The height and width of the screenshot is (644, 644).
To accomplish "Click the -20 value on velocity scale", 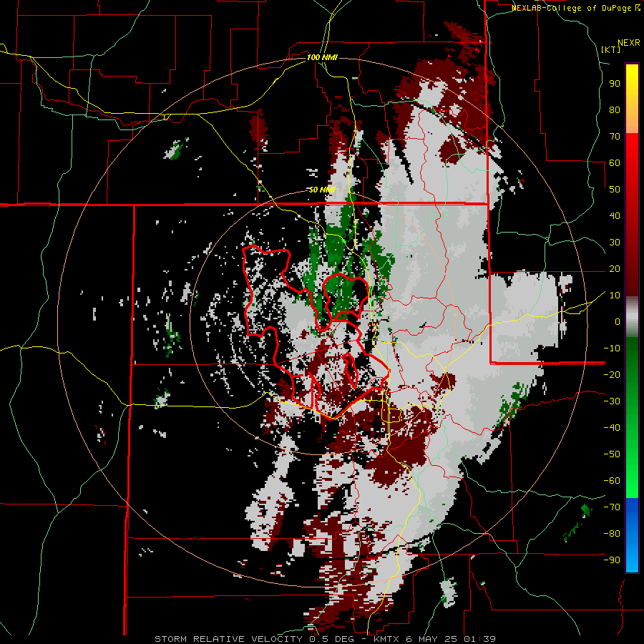I will (x=612, y=374).
